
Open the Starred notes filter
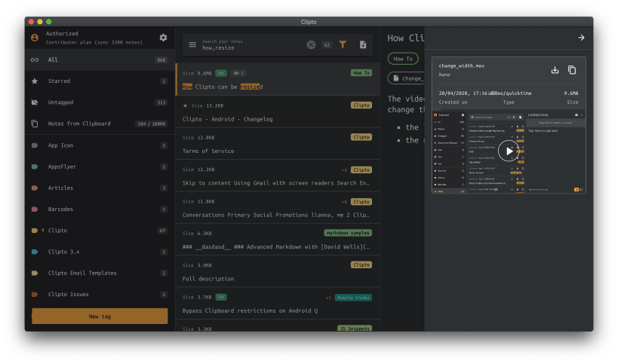coord(100,81)
